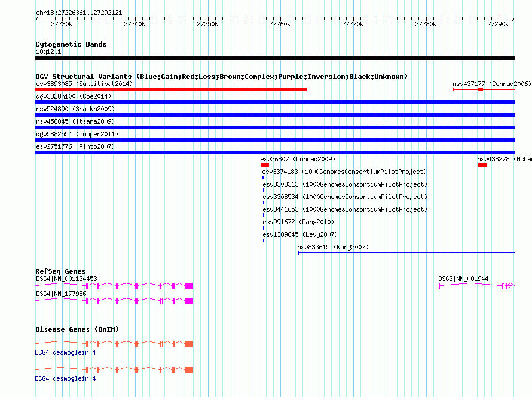532x397 pixels.
Task: Click the blue dgv3328n100 gain bar
Action: click(275, 102)
